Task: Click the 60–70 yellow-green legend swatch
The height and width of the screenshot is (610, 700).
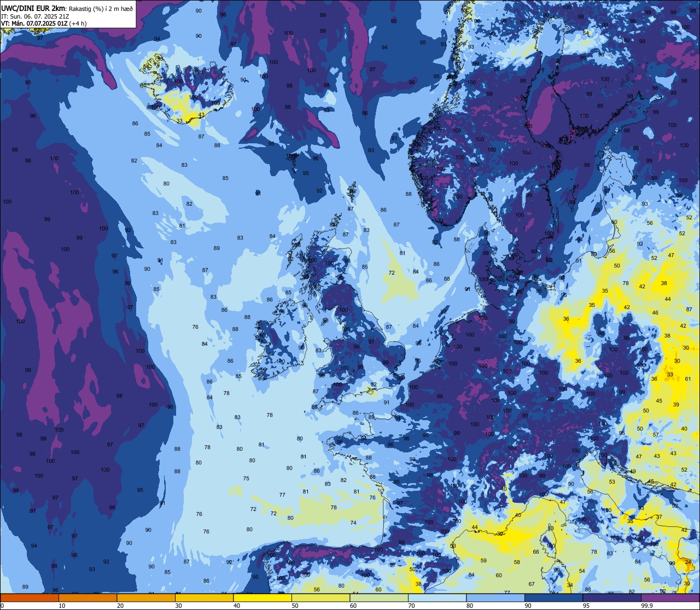Action: (379, 598)
